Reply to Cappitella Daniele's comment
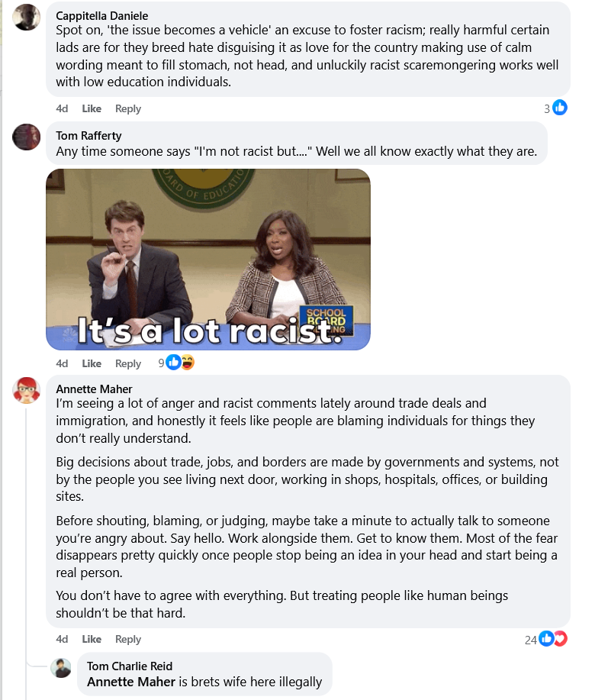 click(128, 108)
